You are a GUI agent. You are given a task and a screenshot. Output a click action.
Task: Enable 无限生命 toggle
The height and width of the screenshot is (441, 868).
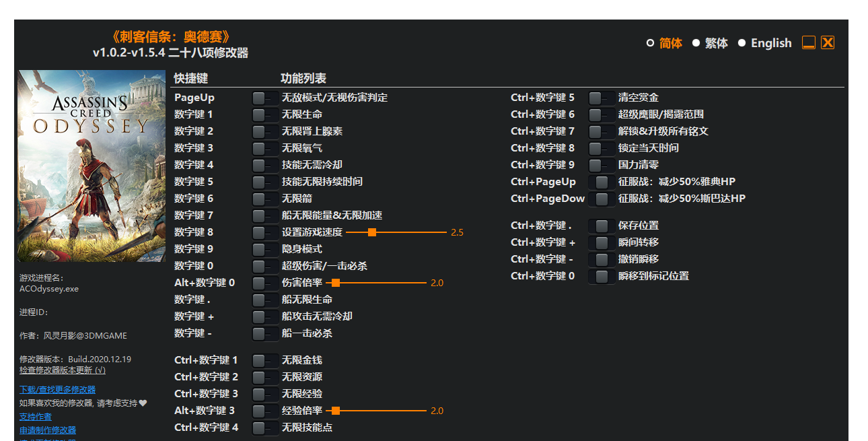point(265,114)
